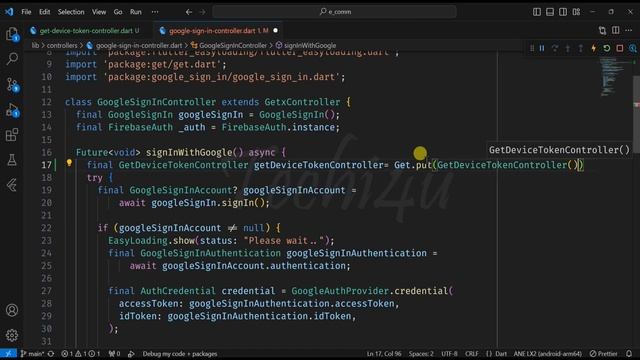Open Run and Debug view
Screen dimensions: 640x360
[12, 110]
